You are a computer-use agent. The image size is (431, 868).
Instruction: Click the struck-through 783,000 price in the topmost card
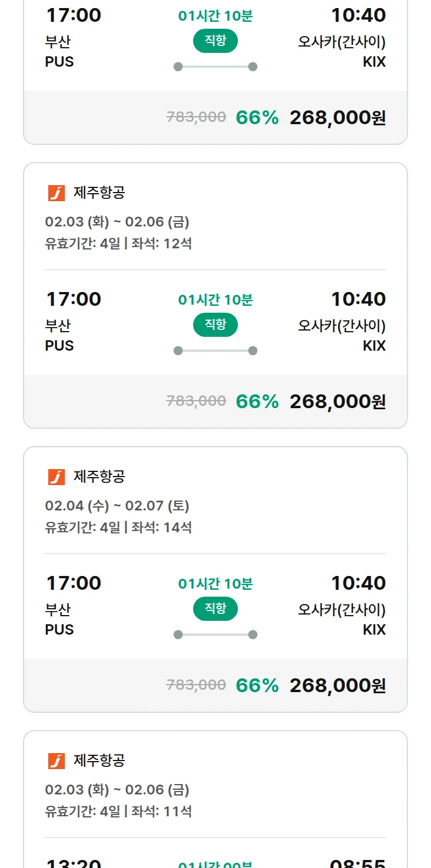(x=196, y=117)
